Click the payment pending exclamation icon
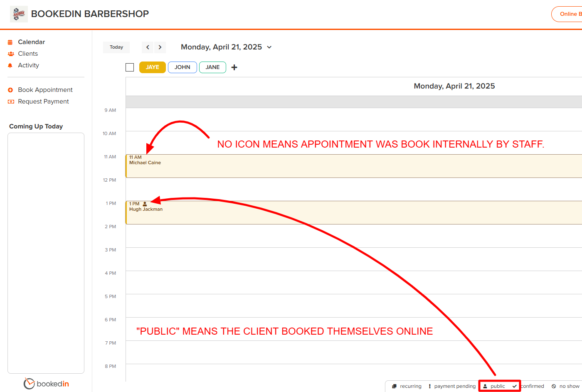582x392 pixels. click(429, 386)
